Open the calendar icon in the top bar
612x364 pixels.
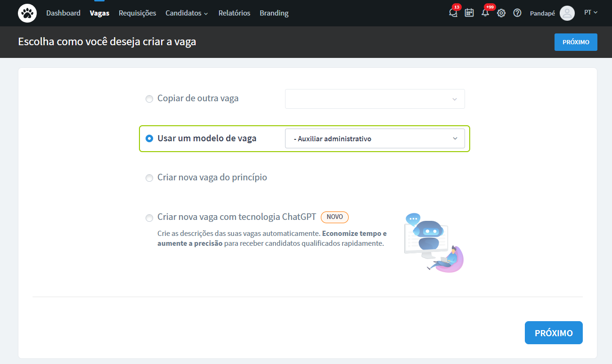pos(469,13)
